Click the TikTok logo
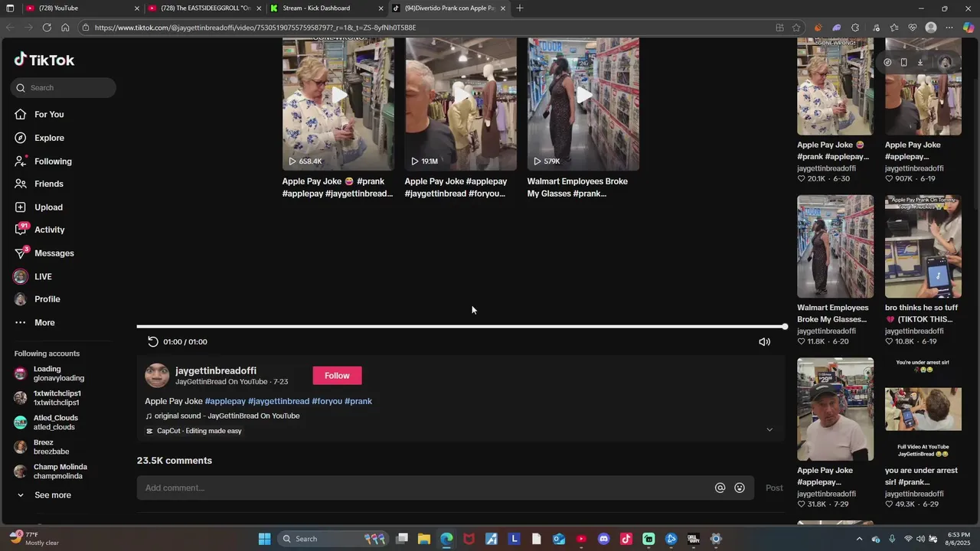980x551 pixels. [x=44, y=60]
